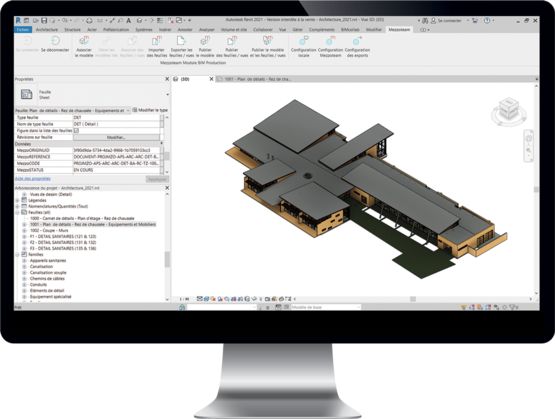Screen dimensions: 555x419
Task: Collapse the Familles tree node
Action: tap(17, 254)
